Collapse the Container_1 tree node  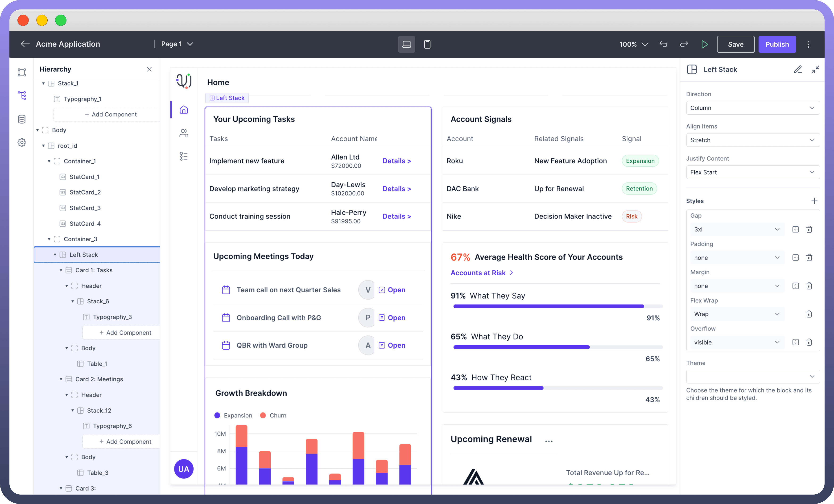tap(49, 161)
